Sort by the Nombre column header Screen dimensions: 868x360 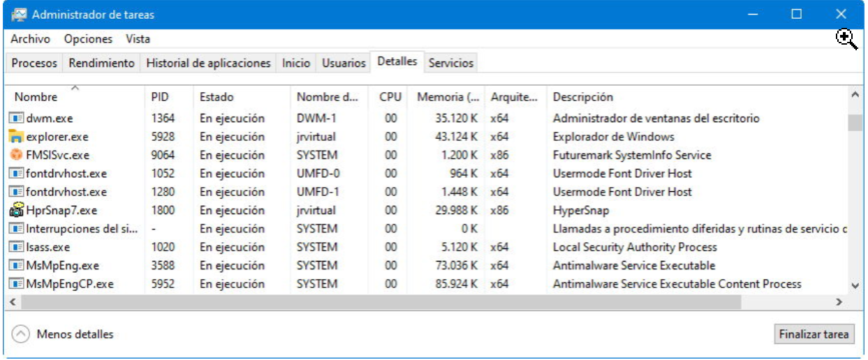[x=36, y=97]
